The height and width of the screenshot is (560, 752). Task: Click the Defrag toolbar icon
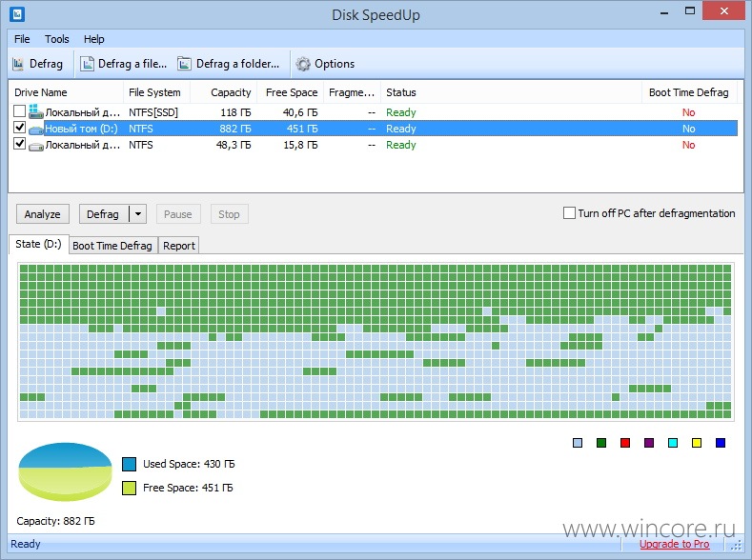coord(18,64)
